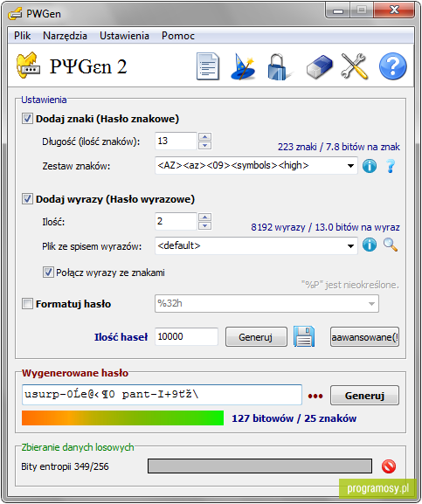This screenshot has width=422, height=504.
Task: Launch the wizard hat profile icon
Action: (242, 67)
